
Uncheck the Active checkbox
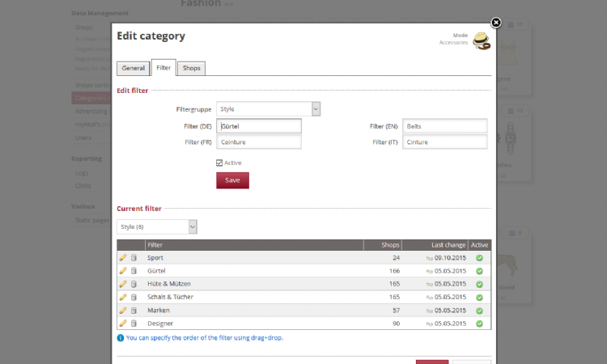coord(219,163)
